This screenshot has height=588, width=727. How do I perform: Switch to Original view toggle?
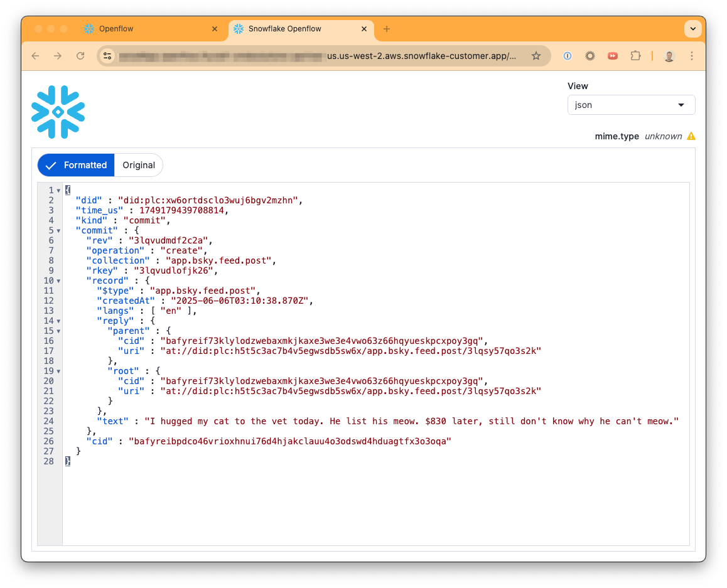click(x=139, y=165)
